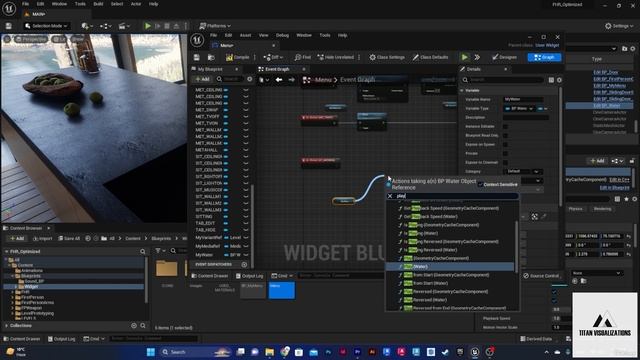
Task: Click Import in Content Browser
Action: click(43, 238)
